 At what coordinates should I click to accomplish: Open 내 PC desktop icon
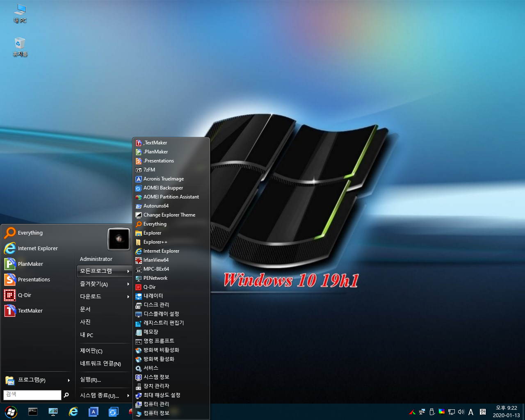[x=20, y=14]
